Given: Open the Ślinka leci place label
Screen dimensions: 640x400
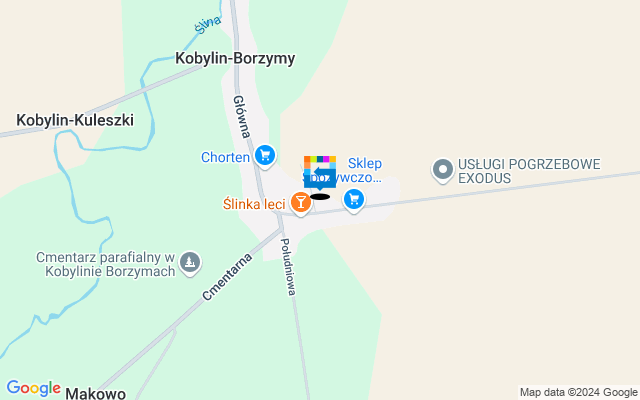Looking at the screenshot, I should click(254, 204).
